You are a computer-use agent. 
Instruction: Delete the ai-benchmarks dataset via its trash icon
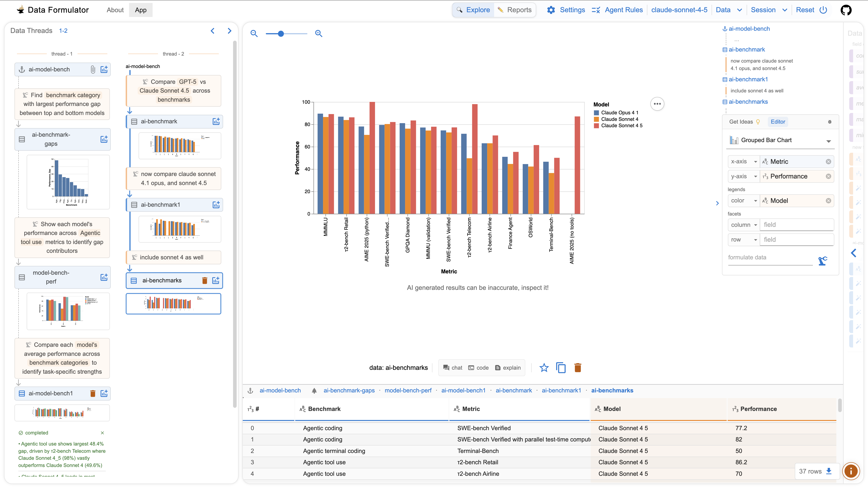pyautogui.click(x=205, y=280)
